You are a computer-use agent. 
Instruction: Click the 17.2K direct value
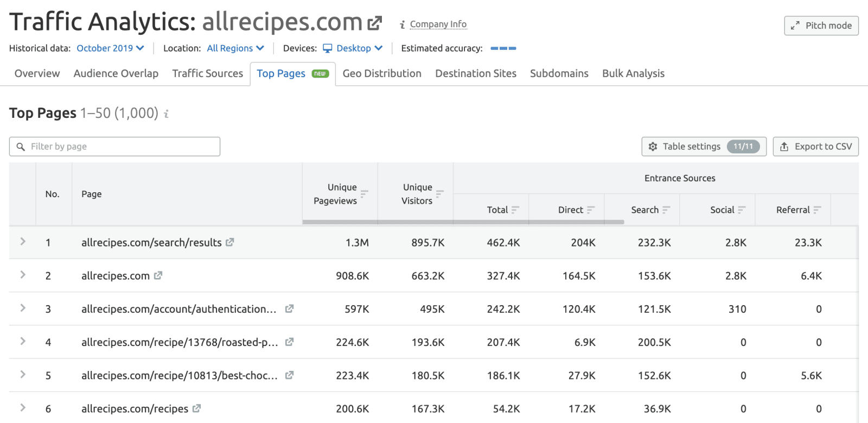pos(582,408)
